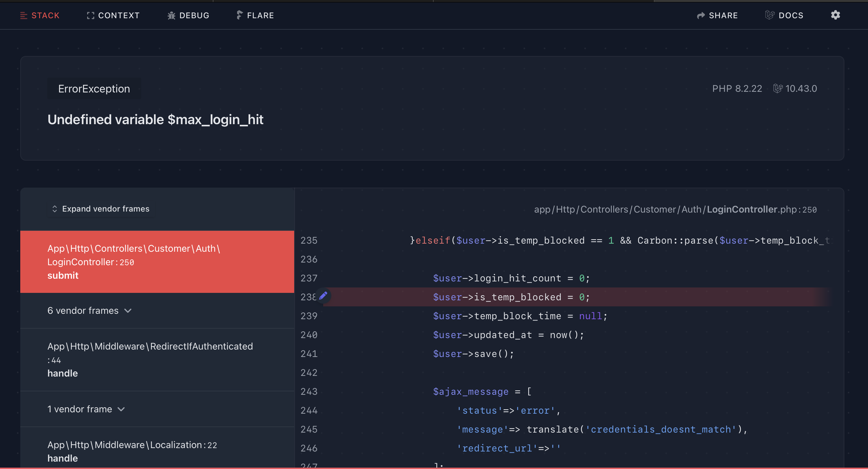Expand the 1 vendor frame group

[x=157, y=409]
